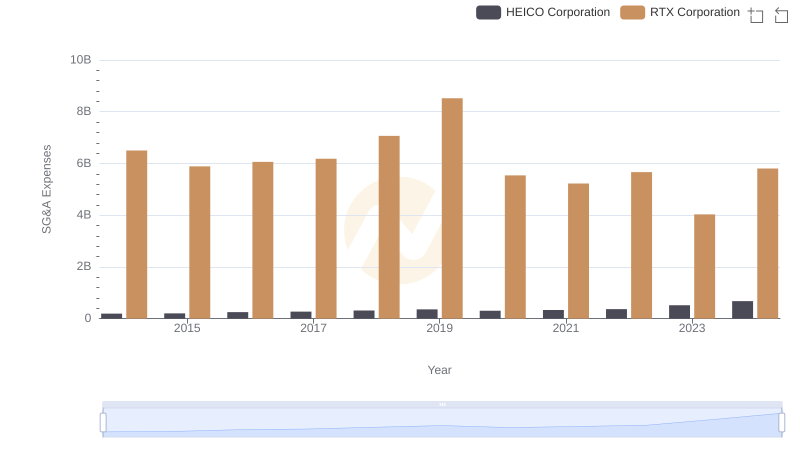Move the left range slider handle
This screenshot has height=461, width=800.
(103, 423)
